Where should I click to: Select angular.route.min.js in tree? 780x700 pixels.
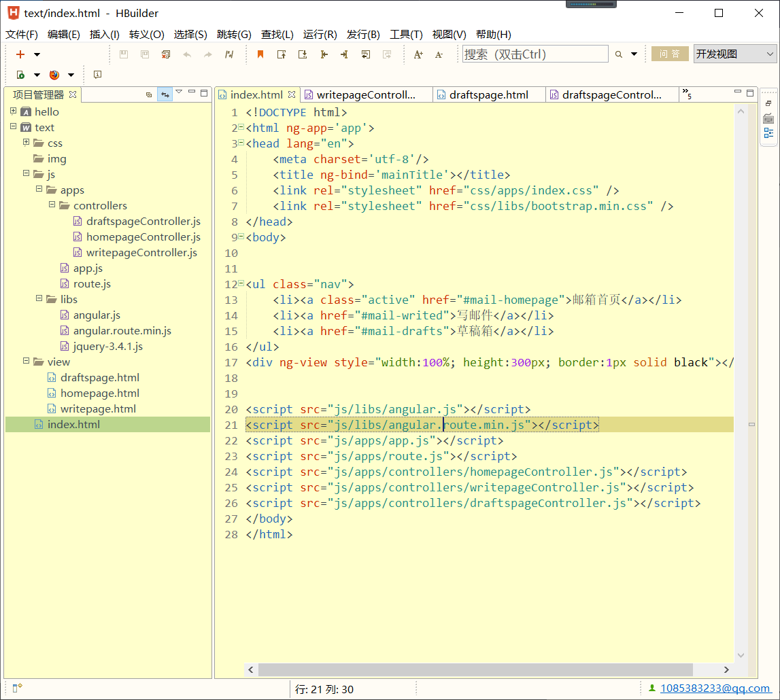(122, 330)
